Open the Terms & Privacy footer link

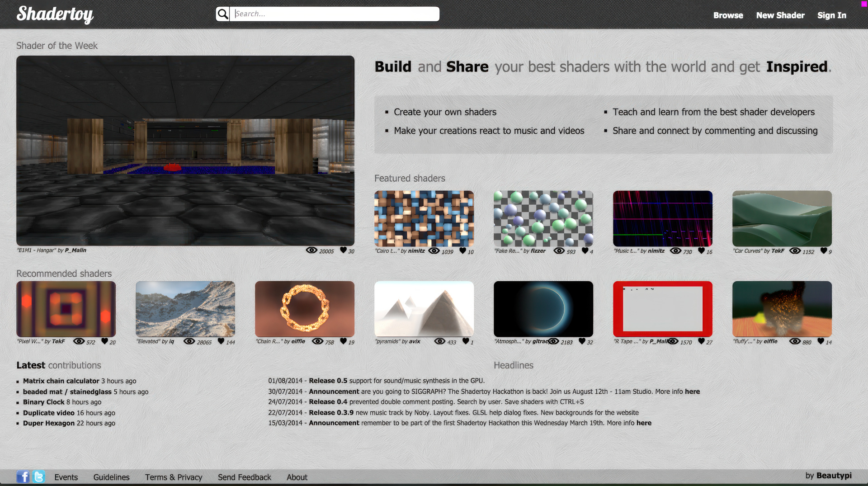173,477
